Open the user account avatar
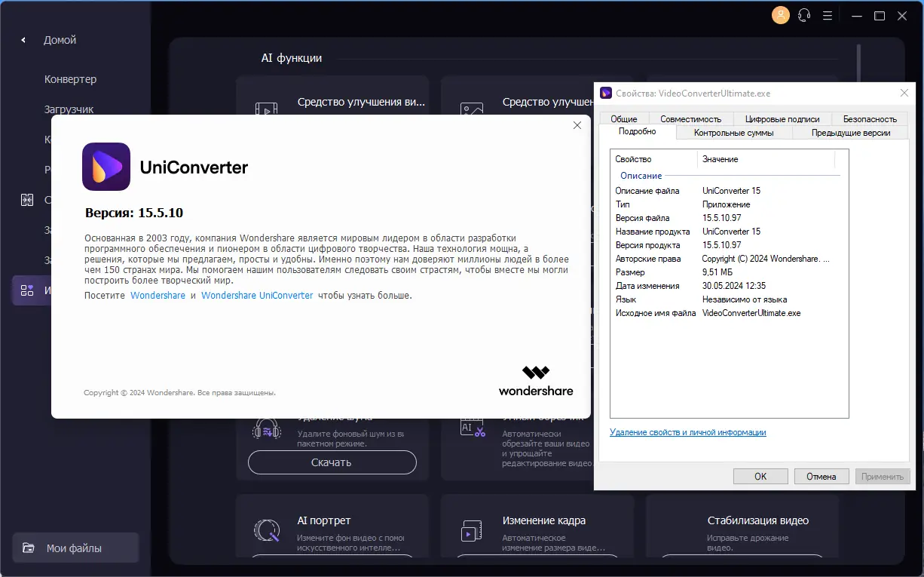924x577 pixels. click(x=780, y=15)
